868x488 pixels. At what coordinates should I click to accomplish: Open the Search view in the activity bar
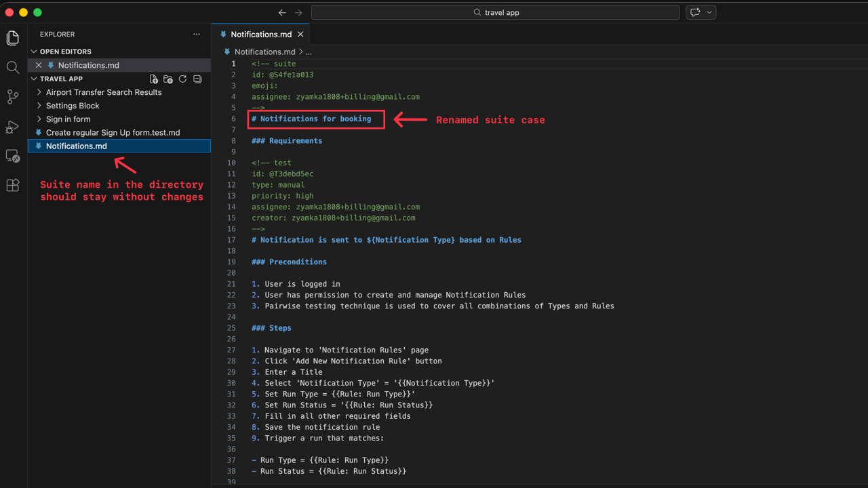click(12, 67)
